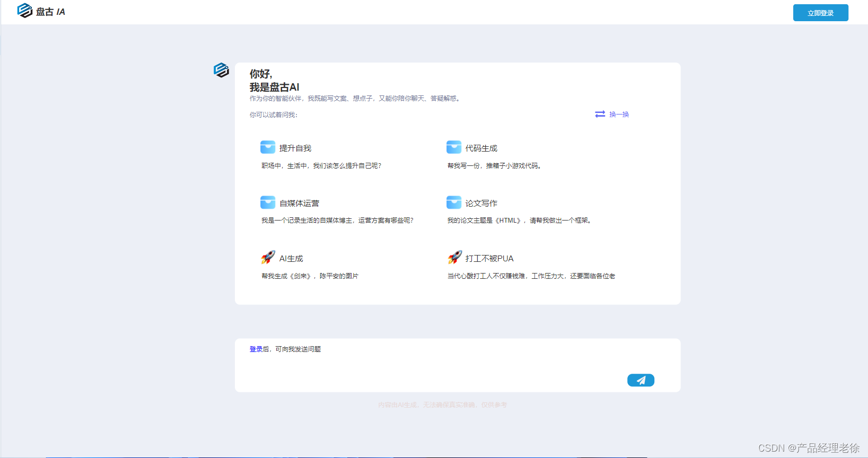Select the 自媒体运营 prompt title
The height and width of the screenshot is (458, 868).
pyautogui.click(x=299, y=204)
